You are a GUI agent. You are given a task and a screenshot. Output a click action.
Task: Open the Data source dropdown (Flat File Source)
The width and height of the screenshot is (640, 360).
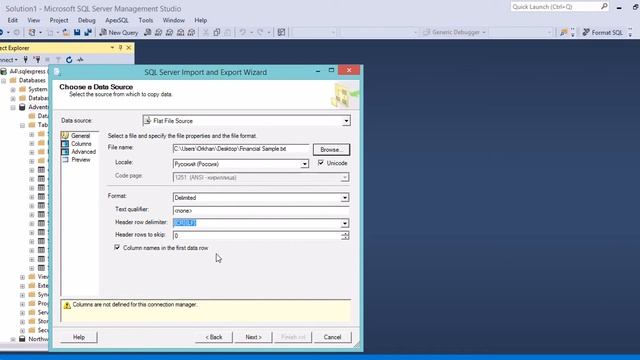346,121
